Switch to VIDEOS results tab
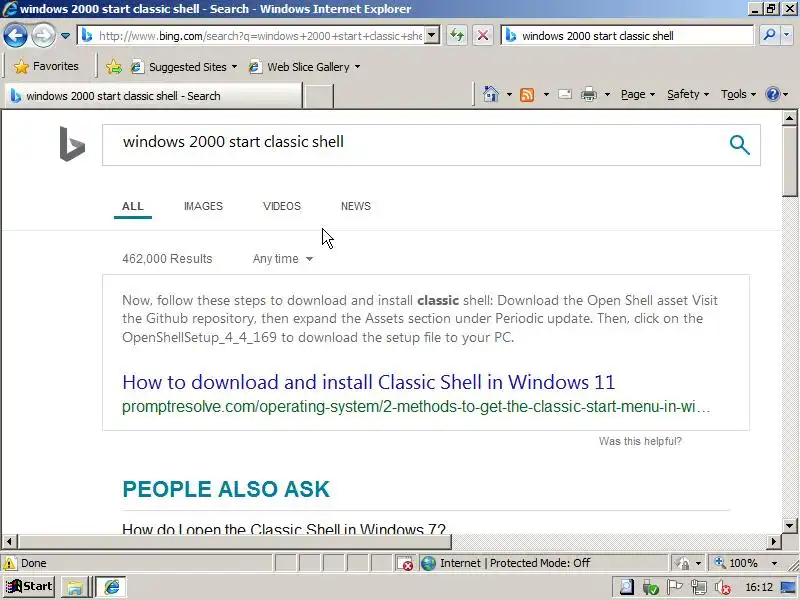The width and height of the screenshot is (800, 600). click(x=282, y=206)
